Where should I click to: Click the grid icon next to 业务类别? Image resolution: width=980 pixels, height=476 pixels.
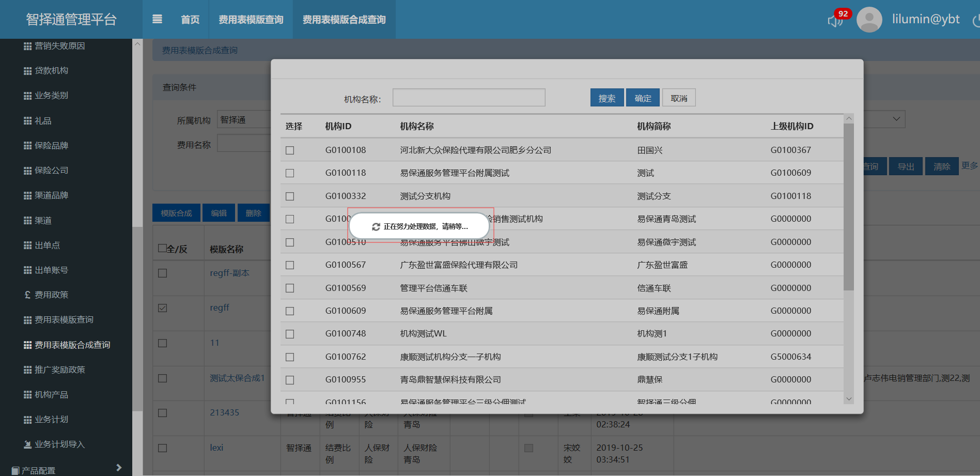[28, 96]
